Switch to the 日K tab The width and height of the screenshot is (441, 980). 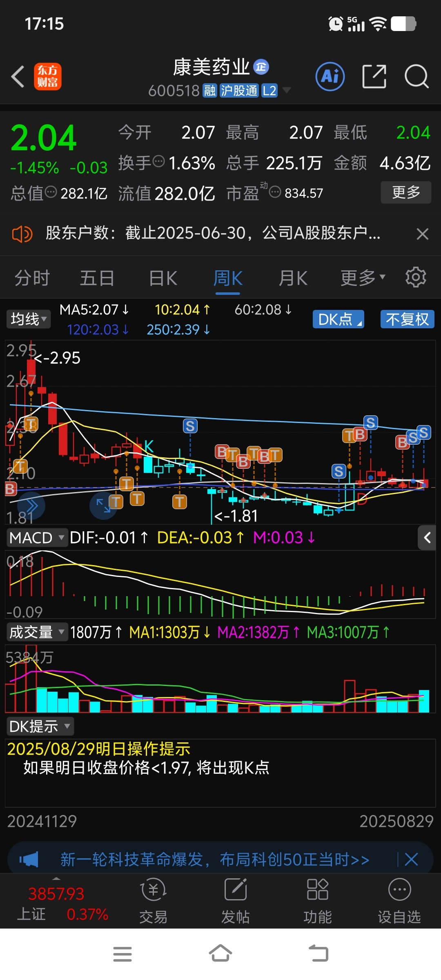pyautogui.click(x=163, y=278)
